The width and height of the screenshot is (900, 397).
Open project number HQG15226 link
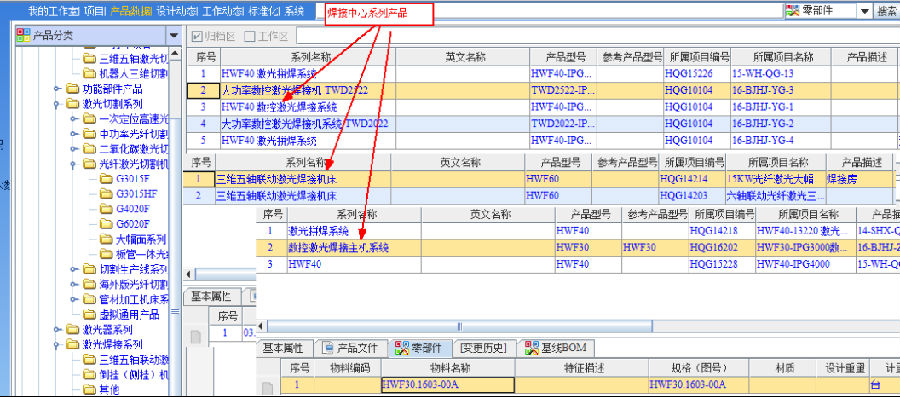(689, 73)
